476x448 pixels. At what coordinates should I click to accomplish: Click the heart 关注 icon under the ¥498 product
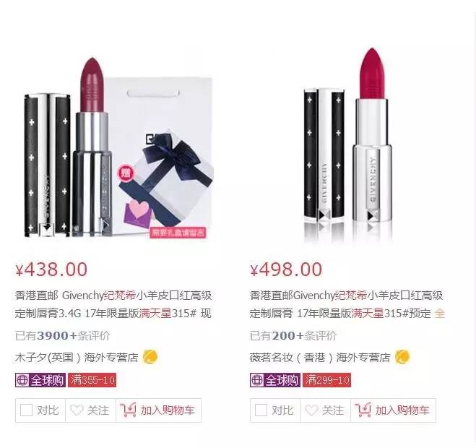point(311,410)
